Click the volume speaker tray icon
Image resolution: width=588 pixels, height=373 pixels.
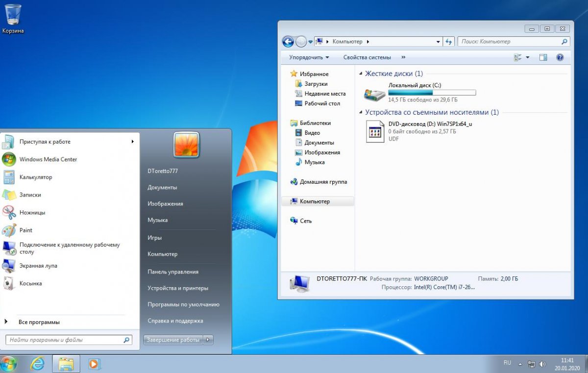pos(542,364)
